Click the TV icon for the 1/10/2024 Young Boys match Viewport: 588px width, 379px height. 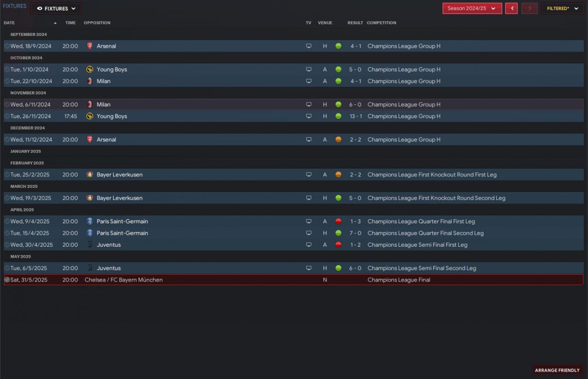(x=309, y=69)
